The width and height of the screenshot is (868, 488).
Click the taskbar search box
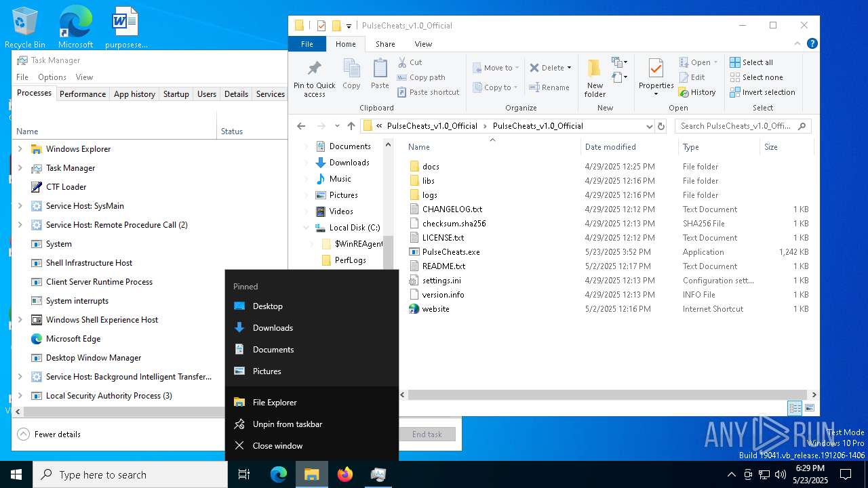pyautogui.click(x=130, y=474)
